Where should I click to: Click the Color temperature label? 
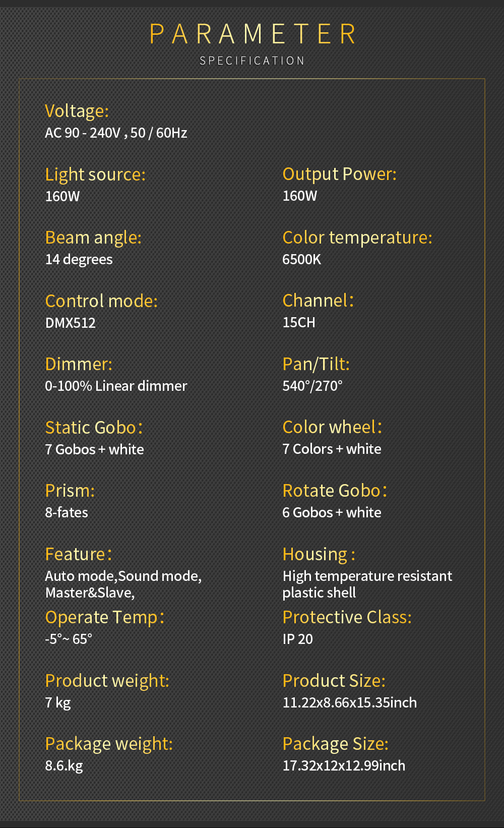pos(357,238)
